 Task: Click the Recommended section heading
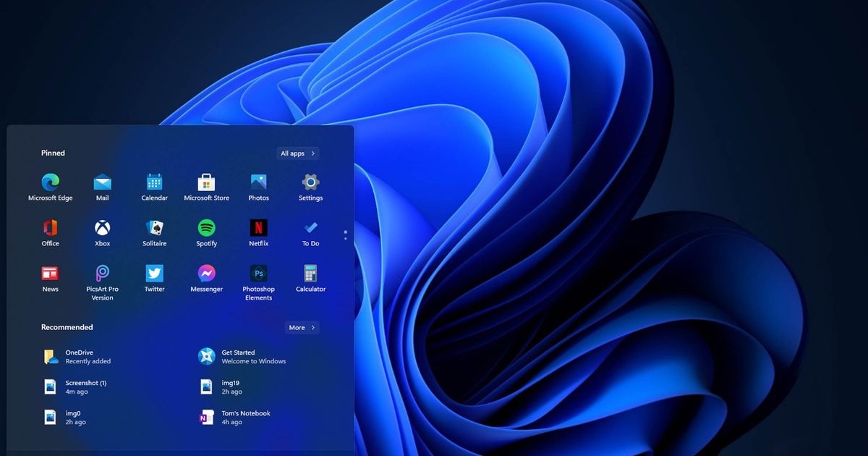click(x=67, y=328)
